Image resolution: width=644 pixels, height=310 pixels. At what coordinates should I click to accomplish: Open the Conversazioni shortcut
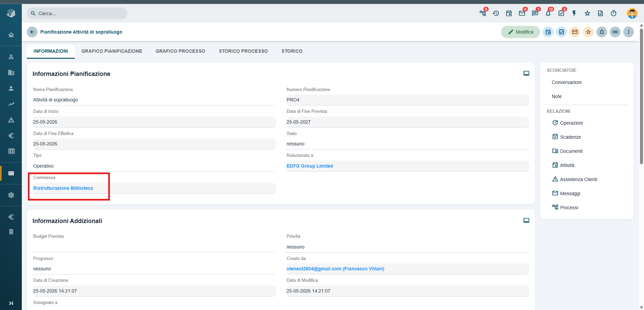pyautogui.click(x=567, y=82)
